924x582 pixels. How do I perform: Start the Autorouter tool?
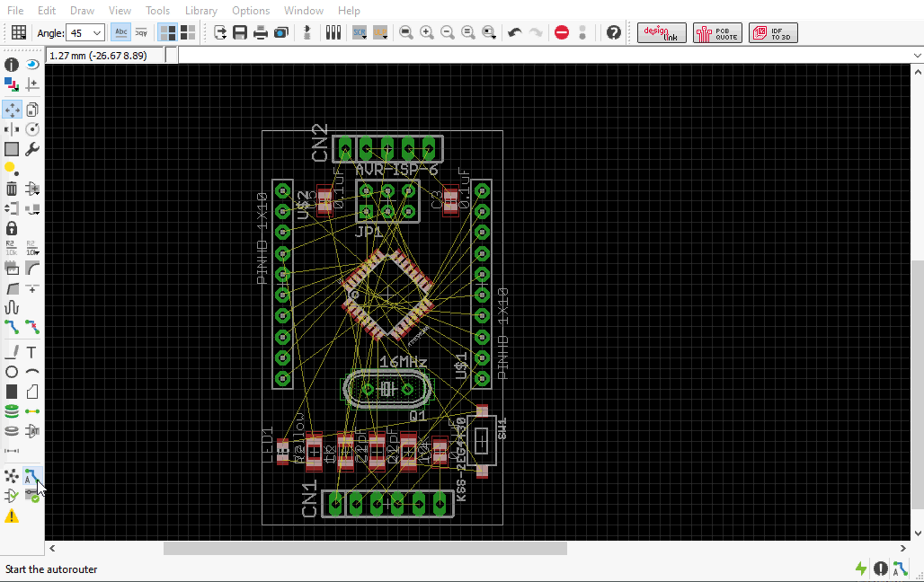(x=31, y=475)
